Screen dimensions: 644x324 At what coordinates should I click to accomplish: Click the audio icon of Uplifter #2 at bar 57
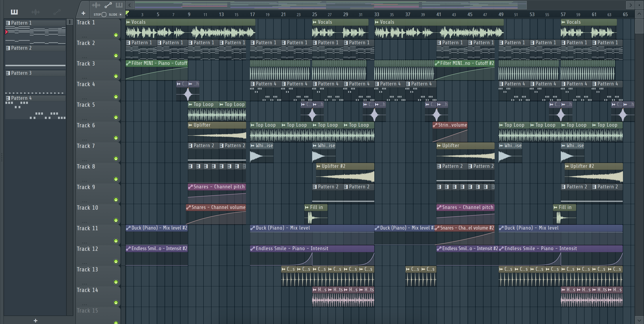[x=567, y=166]
